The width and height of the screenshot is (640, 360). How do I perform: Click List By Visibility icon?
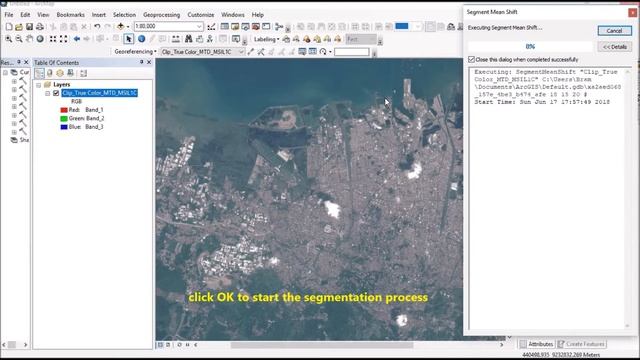click(x=60, y=73)
